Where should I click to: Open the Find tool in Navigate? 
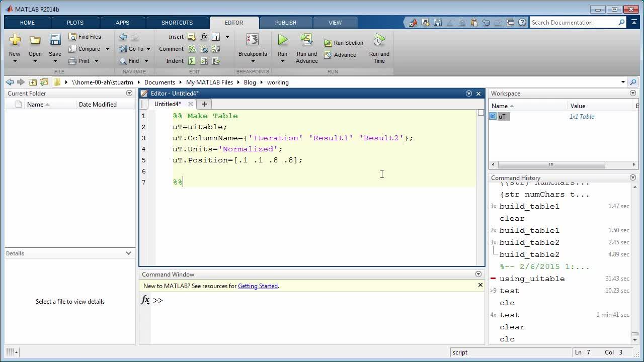pyautogui.click(x=130, y=61)
